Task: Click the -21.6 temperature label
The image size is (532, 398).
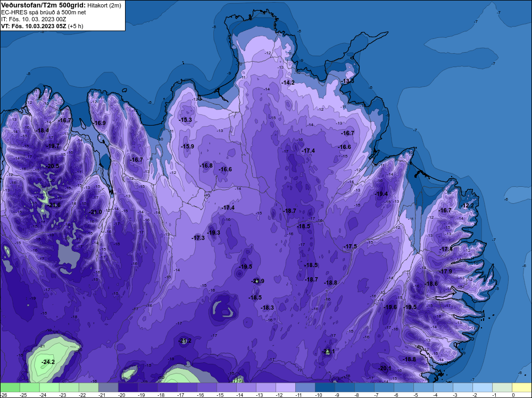Action: (x=54, y=205)
